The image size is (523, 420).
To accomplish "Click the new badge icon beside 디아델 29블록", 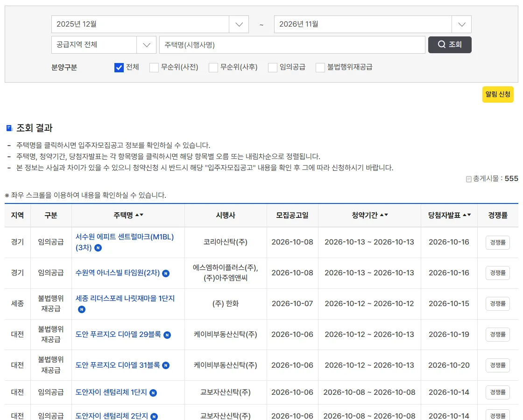I will pyautogui.click(x=167, y=335).
